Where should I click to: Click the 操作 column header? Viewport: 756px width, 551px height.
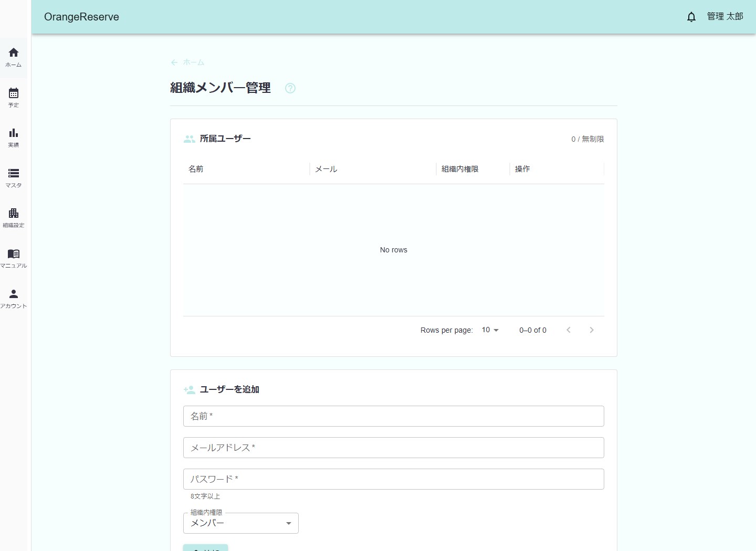tap(557, 169)
